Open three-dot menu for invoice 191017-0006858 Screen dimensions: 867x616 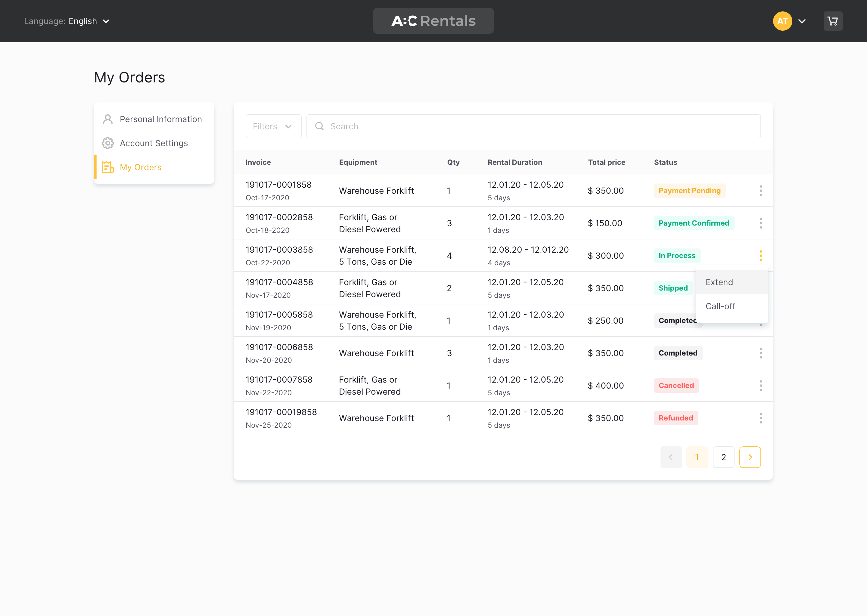[x=761, y=353]
